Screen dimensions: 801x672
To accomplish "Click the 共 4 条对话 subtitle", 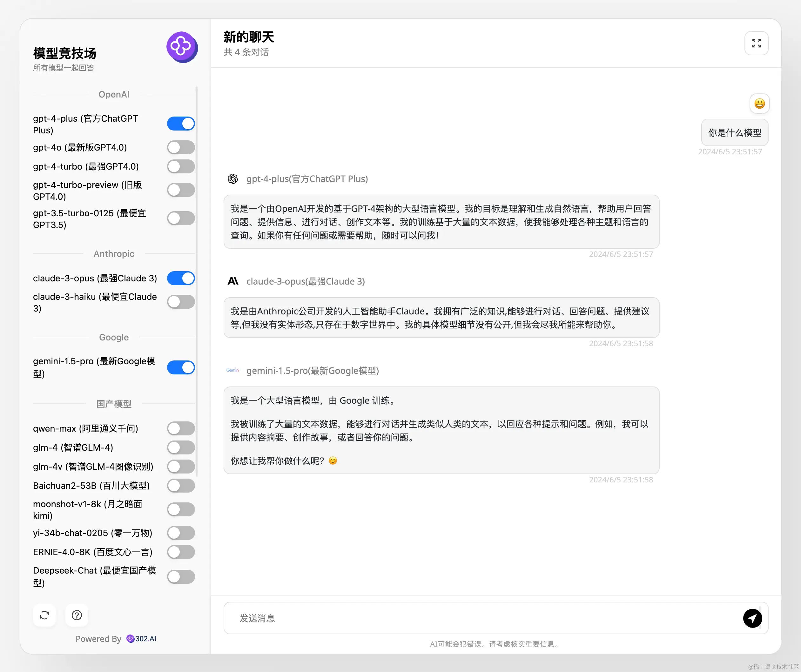I will [246, 52].
